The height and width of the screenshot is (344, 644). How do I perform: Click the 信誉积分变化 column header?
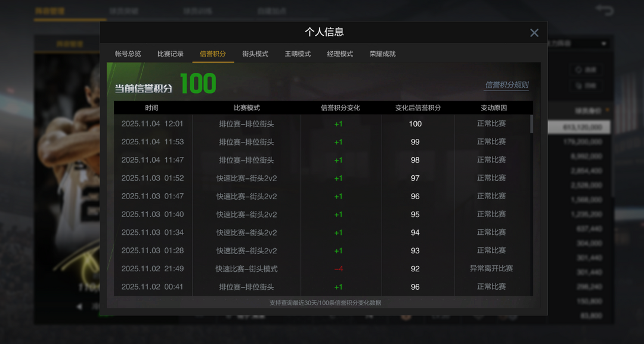(x=340, y=107)
